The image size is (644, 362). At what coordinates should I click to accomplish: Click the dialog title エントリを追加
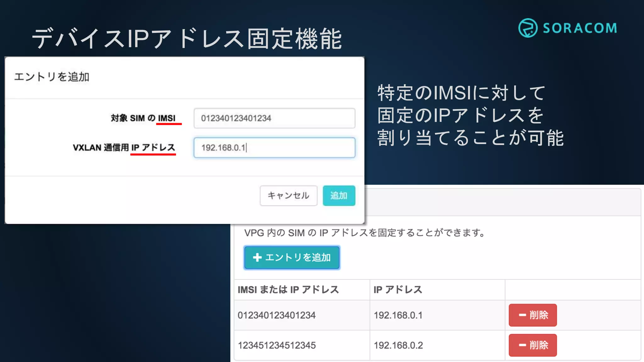[x=52, y=77]
